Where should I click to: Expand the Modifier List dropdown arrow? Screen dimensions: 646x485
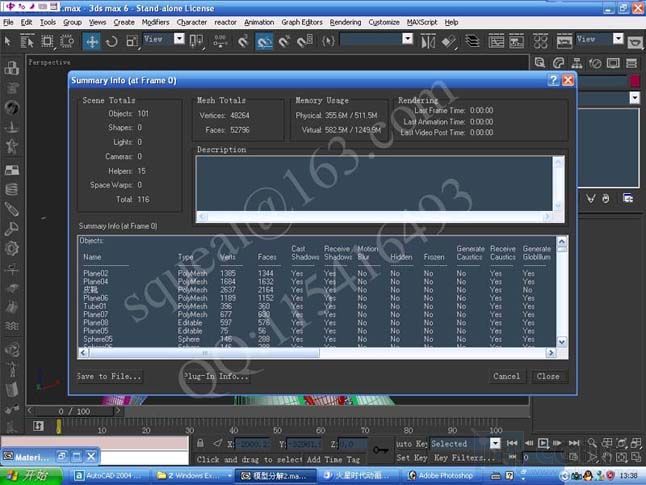[634, 98]
